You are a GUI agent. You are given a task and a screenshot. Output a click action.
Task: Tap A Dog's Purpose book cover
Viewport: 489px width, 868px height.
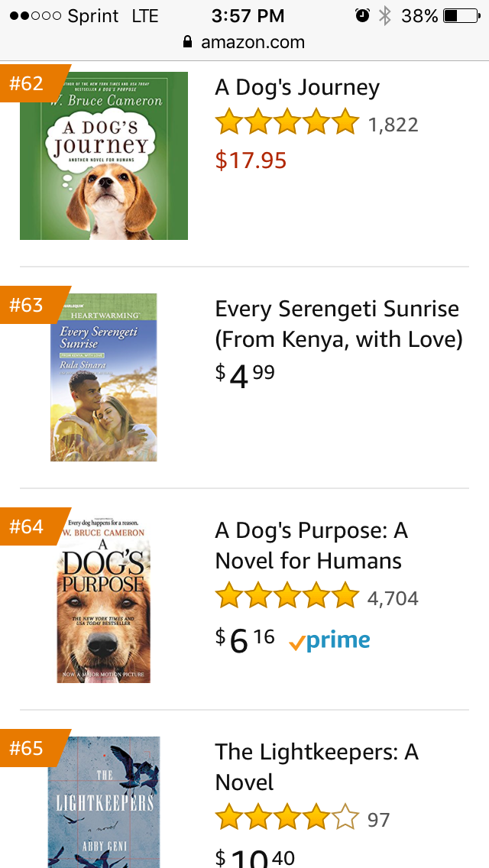point(104,601)
